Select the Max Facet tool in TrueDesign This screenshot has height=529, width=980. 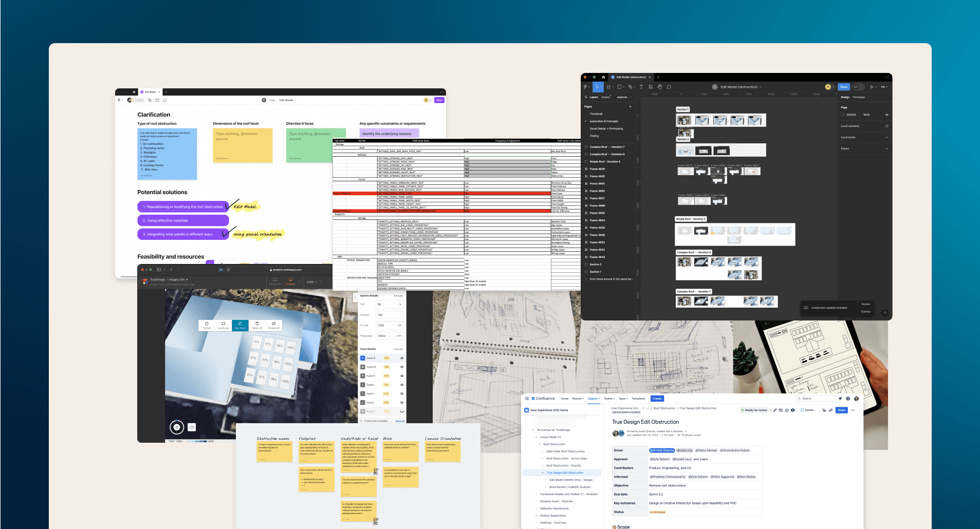coord(240,325)
